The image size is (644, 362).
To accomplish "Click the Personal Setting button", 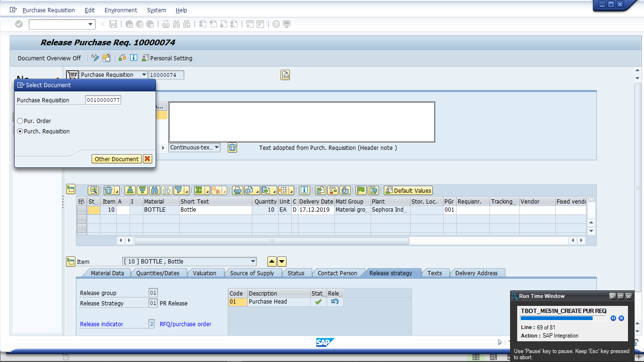I will tap(167, 58).
